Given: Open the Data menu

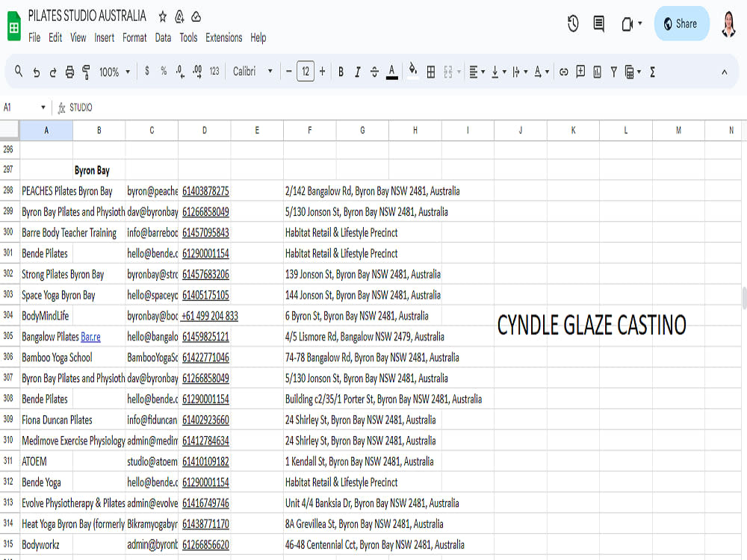Looking at the screenshot, I should click(163, 37).
